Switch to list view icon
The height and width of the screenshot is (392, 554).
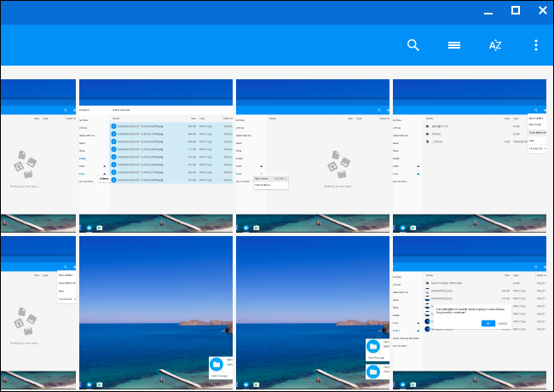[x=454, y=45]
